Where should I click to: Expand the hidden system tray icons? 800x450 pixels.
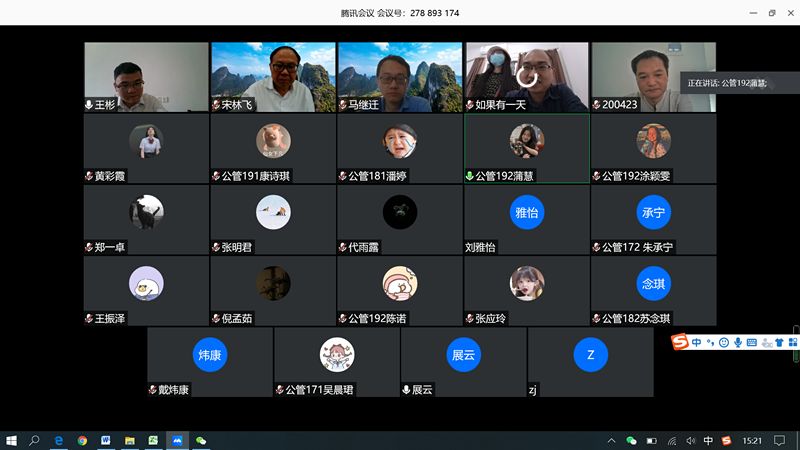(611, 440)
